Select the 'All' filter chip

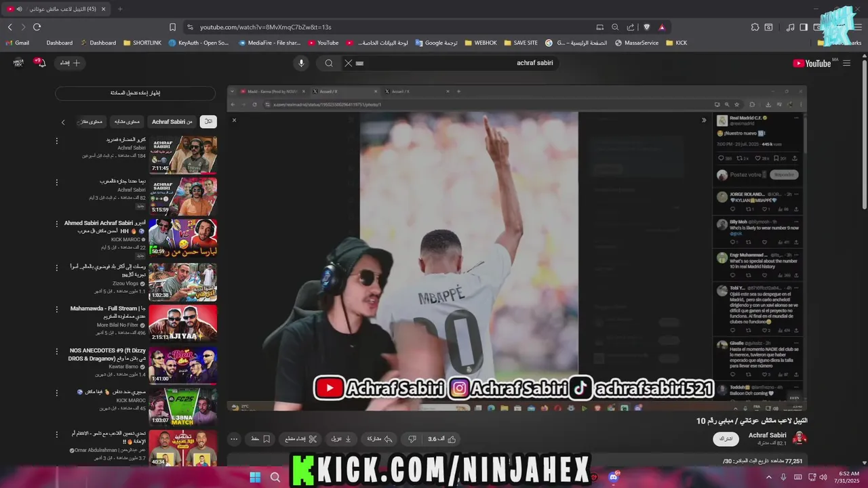pos(208,121)
